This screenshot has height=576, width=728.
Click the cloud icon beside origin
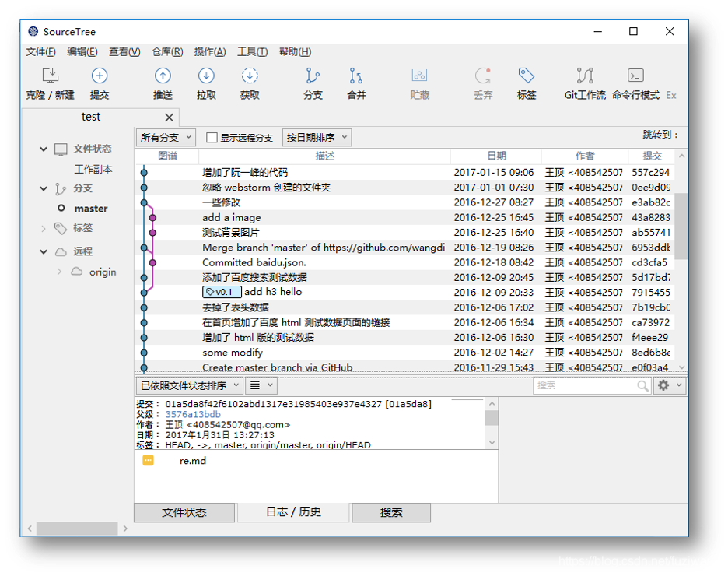(x=76, y=272)
